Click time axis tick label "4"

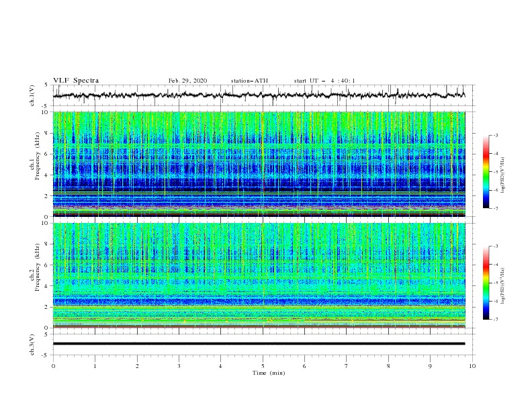point(220,366)
